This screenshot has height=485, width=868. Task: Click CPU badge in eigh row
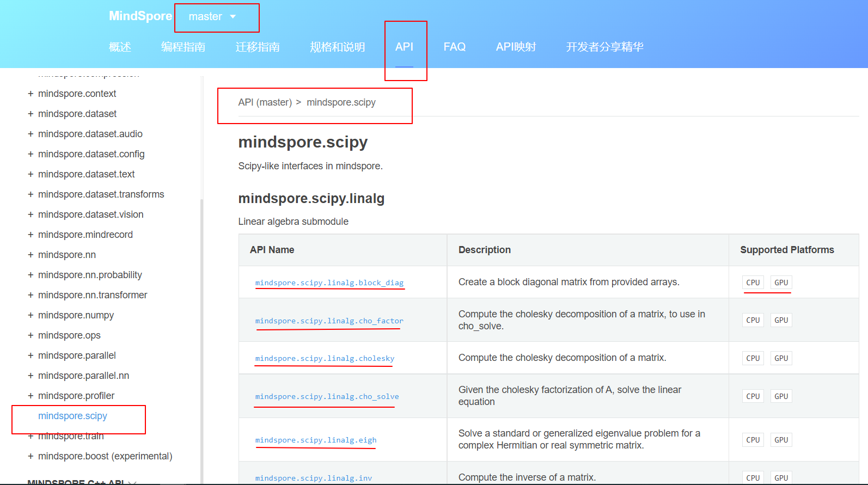pyautogui.click(x=753, y=440)
